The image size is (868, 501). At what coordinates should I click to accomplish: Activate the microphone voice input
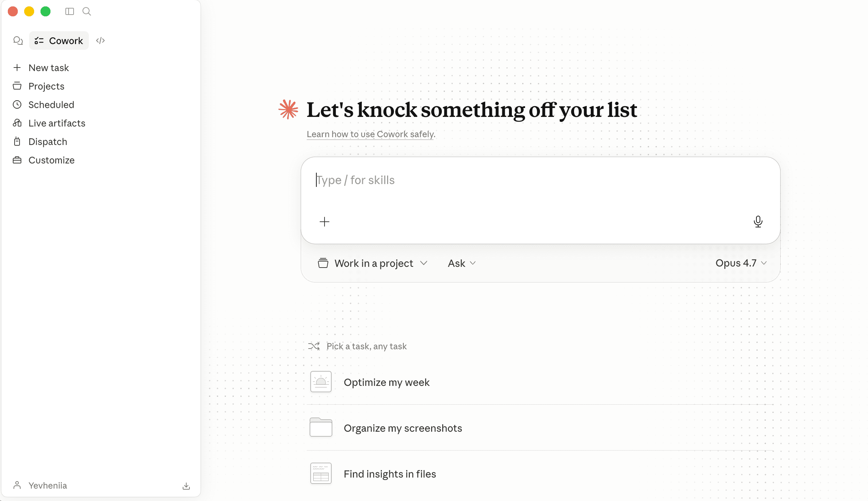tap(758, 221)
